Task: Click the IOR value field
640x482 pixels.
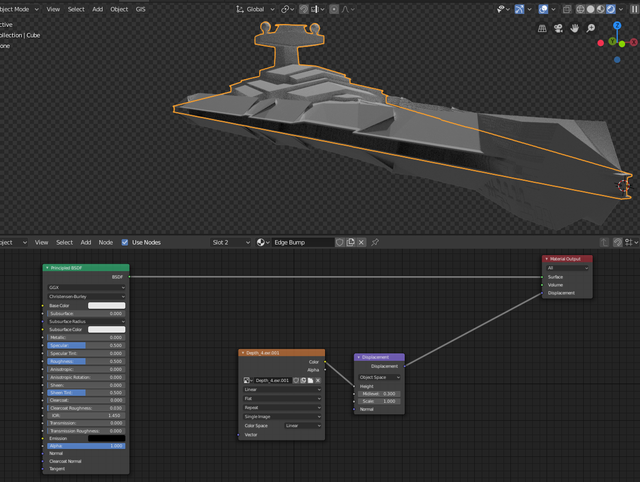Action: [86, 415]
